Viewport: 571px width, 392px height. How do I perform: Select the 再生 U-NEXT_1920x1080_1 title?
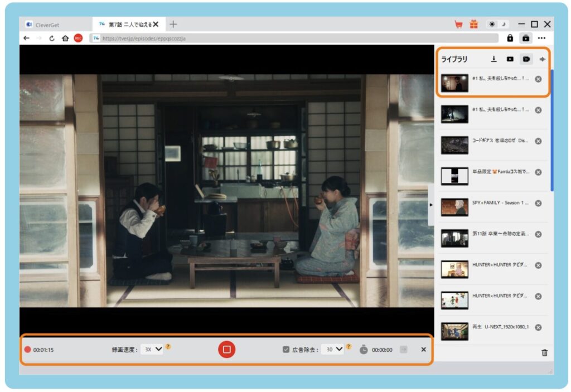click(x=500, y=327)
